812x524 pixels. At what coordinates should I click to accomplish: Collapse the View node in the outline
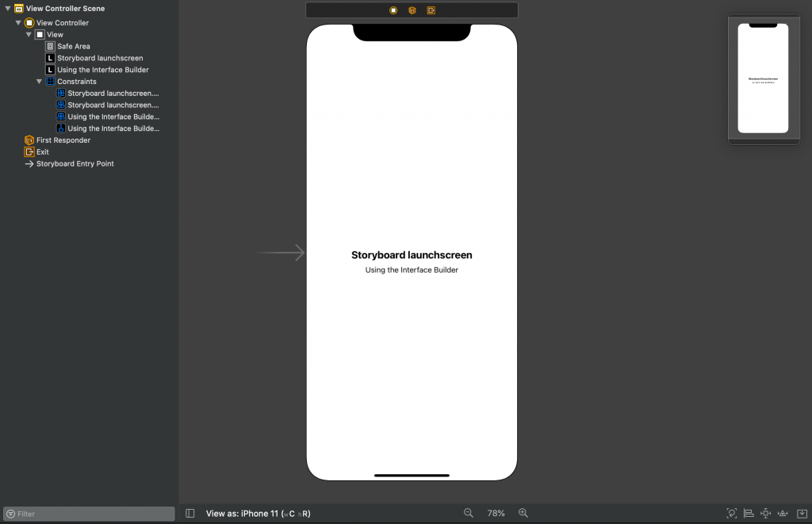coord(29,35)
